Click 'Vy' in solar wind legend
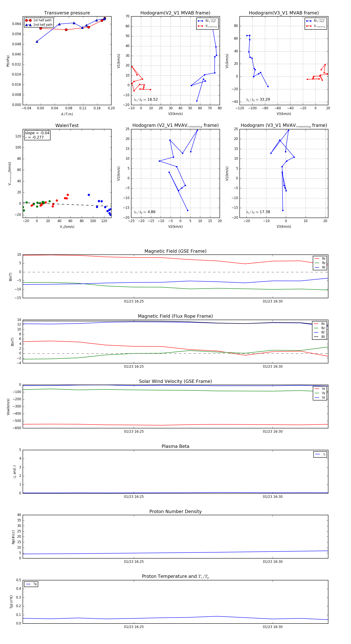Image resolution: width=351 pixels, height=644 pixels. 320,393
